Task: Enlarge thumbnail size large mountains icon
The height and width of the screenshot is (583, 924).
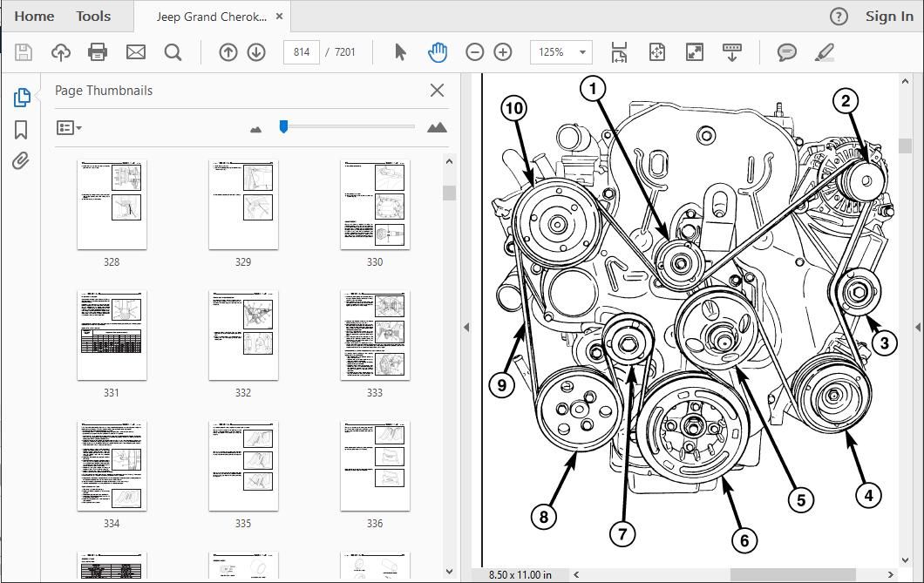Action: (437, 127)
